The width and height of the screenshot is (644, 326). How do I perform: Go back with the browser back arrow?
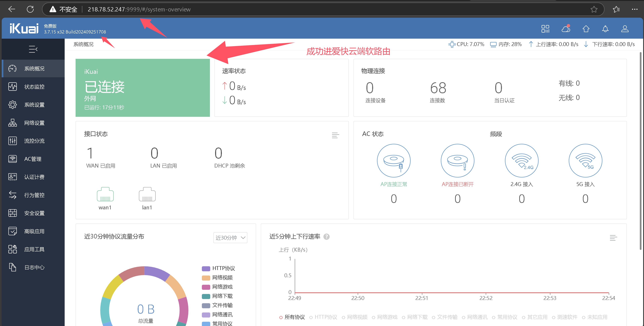pos(11,10)
